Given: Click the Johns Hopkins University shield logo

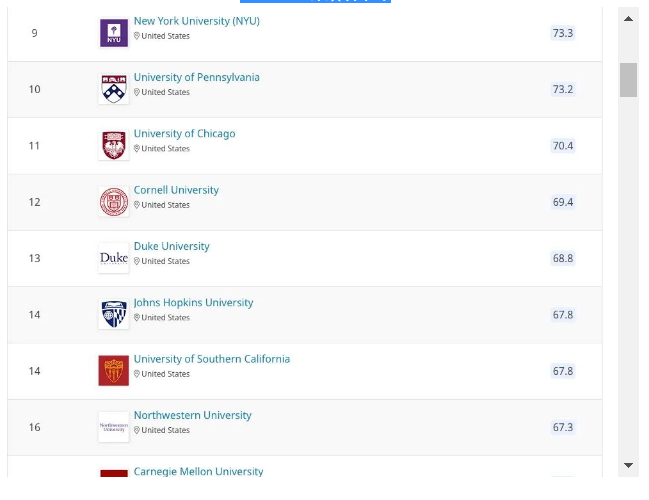Looking at the screenshot, I should tap(114, 314).
